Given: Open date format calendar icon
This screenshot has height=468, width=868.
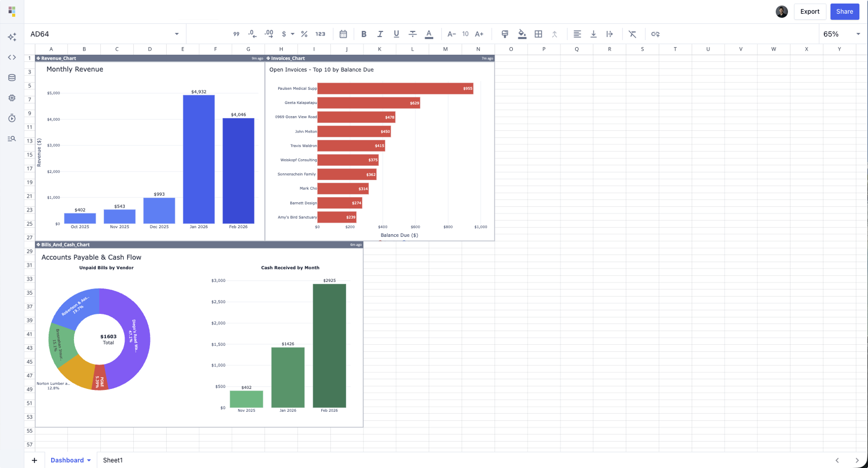Looking at the screenshot, I should point(343,34).
